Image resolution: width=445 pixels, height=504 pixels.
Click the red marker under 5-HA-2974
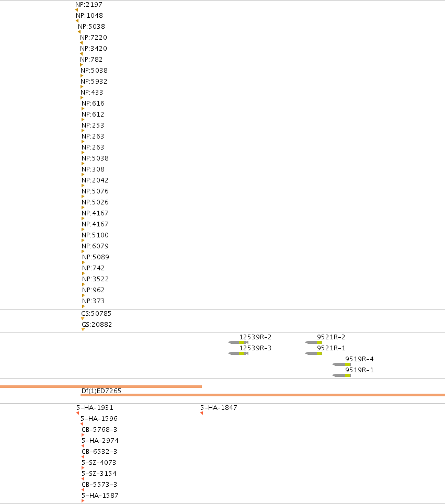(x=83, y=446)
